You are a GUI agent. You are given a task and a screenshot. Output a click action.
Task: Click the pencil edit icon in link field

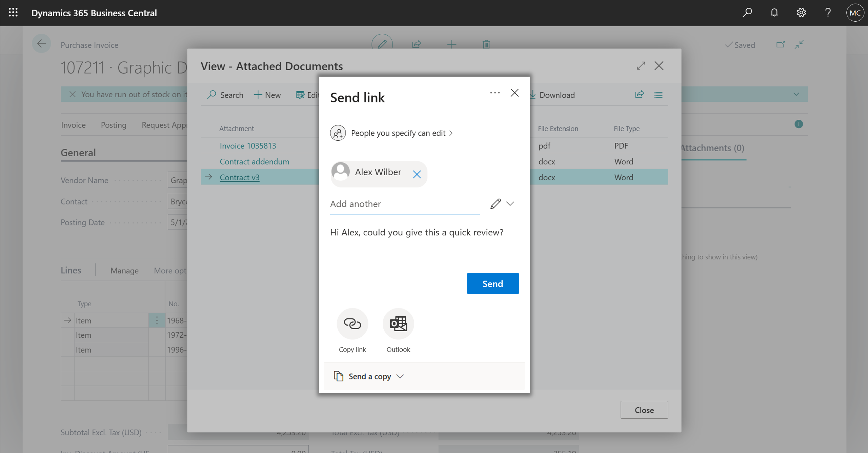[x=496, y=203]
